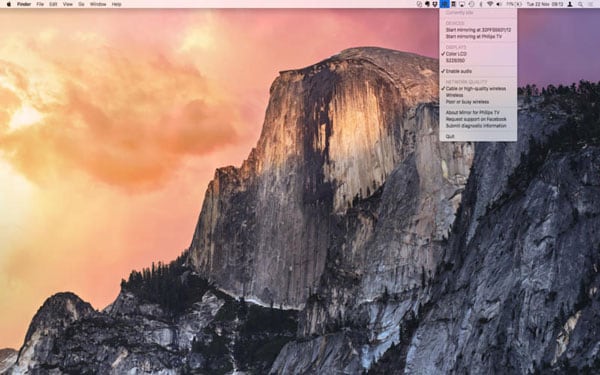The width and height of the screenshot is (600, 375).
Task: Open the Wi-Fi menu bar icon
Action: (x=490, y=4)
